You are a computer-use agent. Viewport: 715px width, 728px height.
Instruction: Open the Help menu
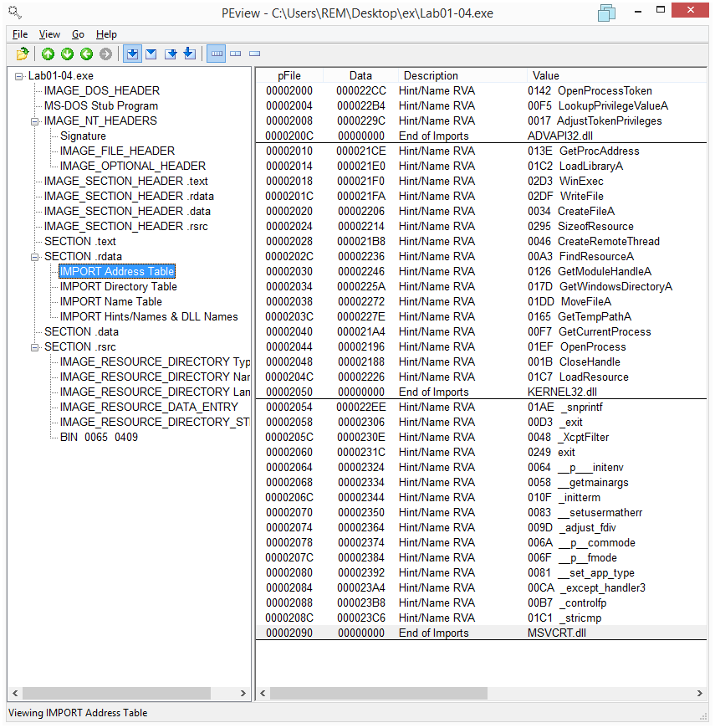[106, 34]
